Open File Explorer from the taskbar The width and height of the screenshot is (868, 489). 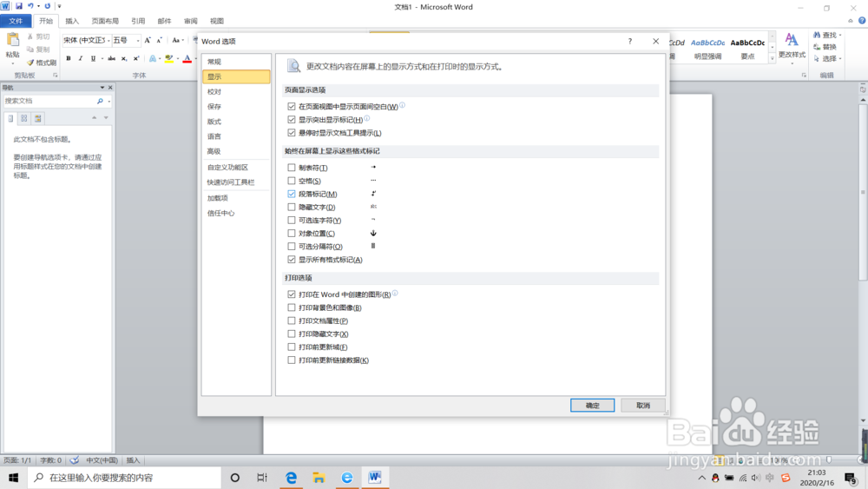pos(319,478)
